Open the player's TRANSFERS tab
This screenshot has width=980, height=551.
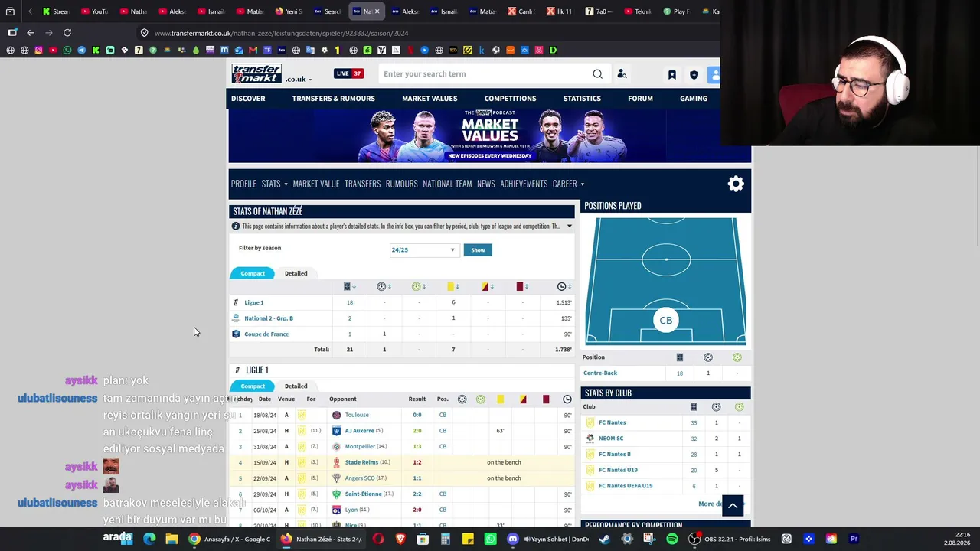coord(362,184)
